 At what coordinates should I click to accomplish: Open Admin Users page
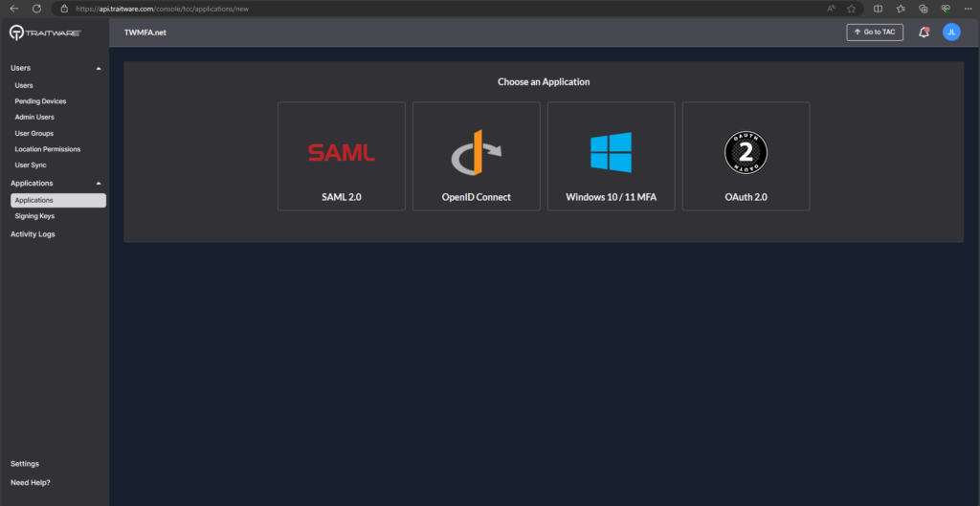click(x=34, y=118)
